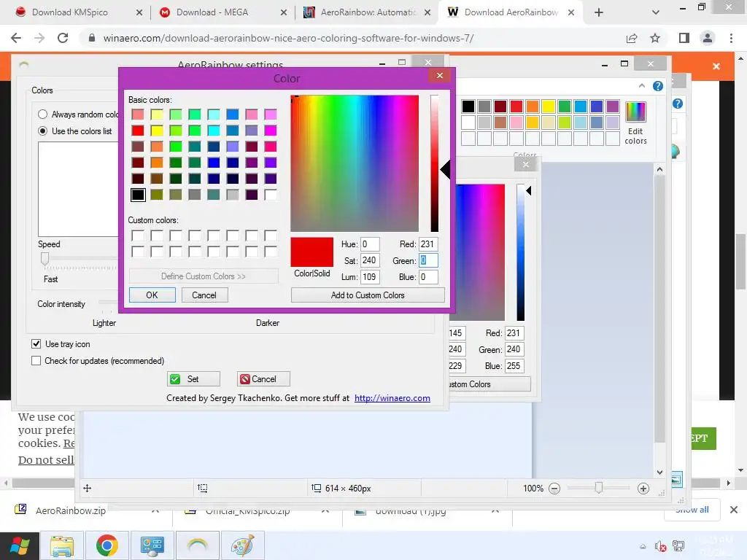Move the Speed slider thumb
This screenshot has width=747, height=560.
(x=44, y=259)
